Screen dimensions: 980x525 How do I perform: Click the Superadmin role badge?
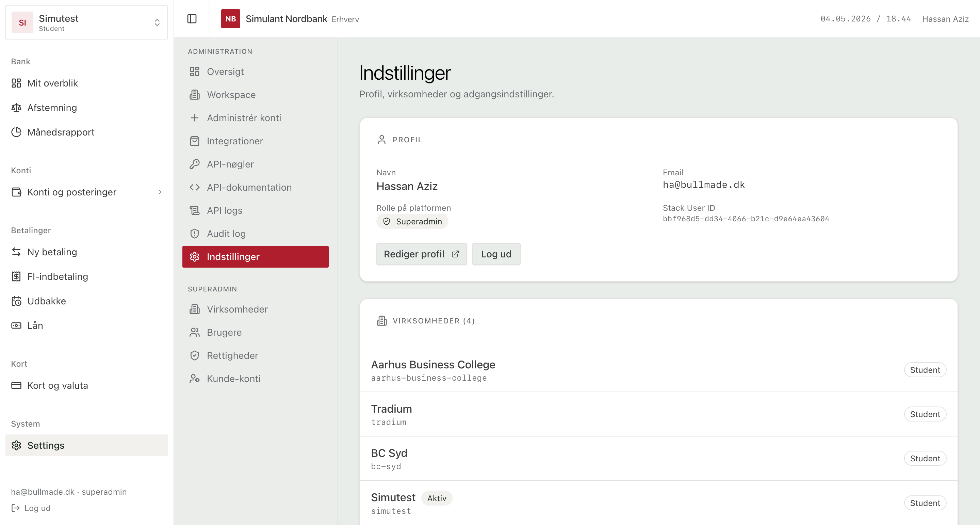pos(412,222)
